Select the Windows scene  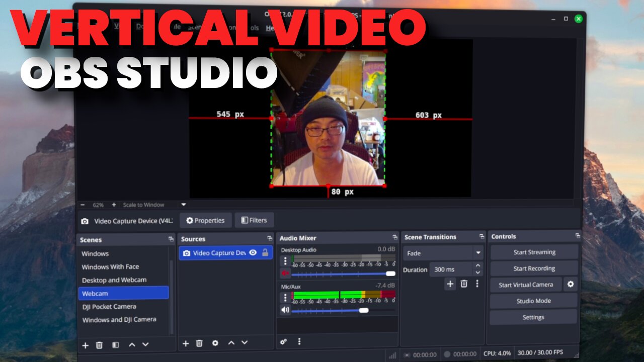pos(123,253)
